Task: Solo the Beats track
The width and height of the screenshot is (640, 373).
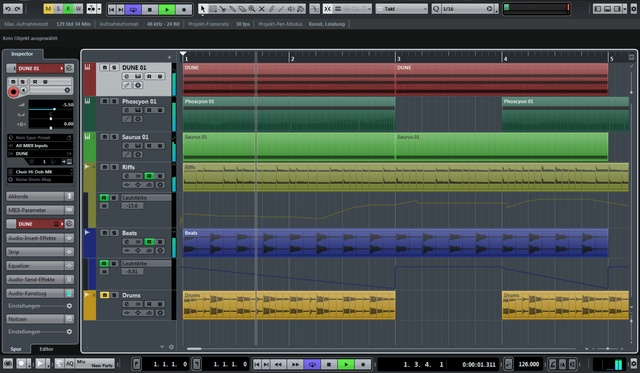Action: click(114, 233)
